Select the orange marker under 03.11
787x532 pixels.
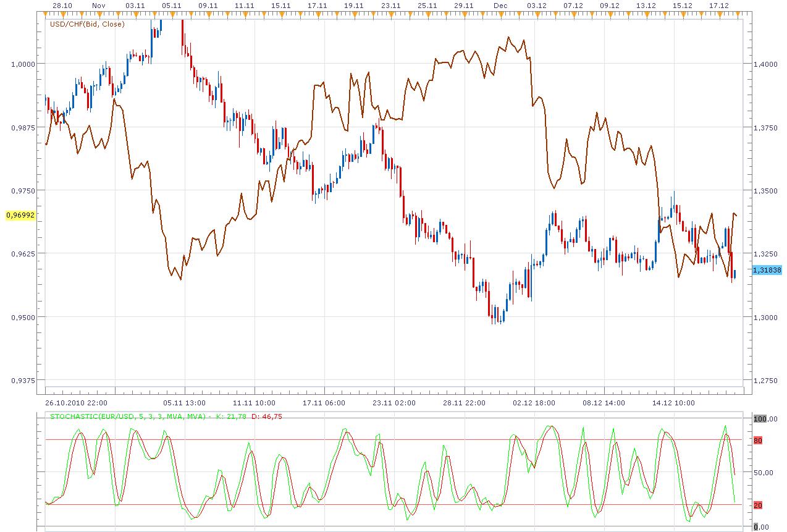click(x=135, y=13)
